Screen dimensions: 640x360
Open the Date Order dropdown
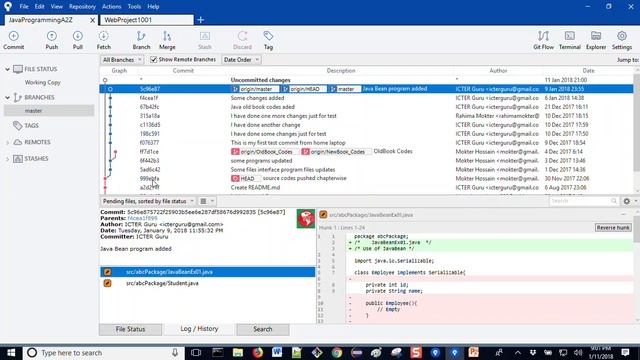pyautogui.click(x=241, y=60)
